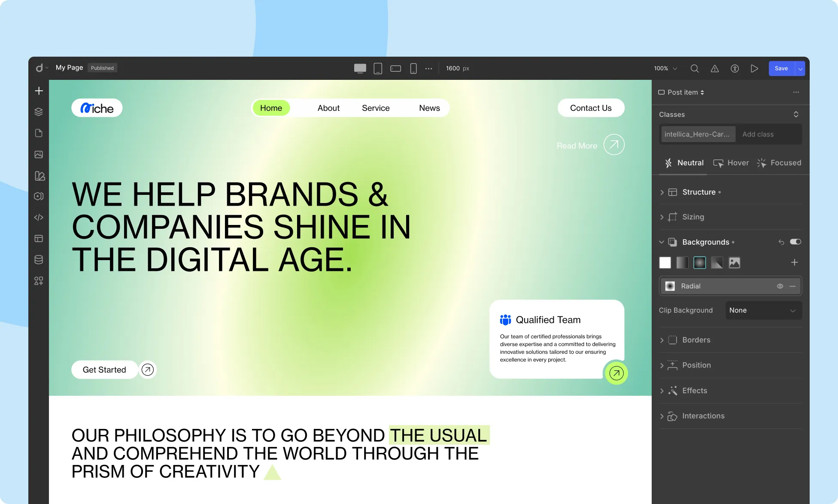Select Tablet portrait viewport icon
The image size is (838, 504).
pos(378,68)
